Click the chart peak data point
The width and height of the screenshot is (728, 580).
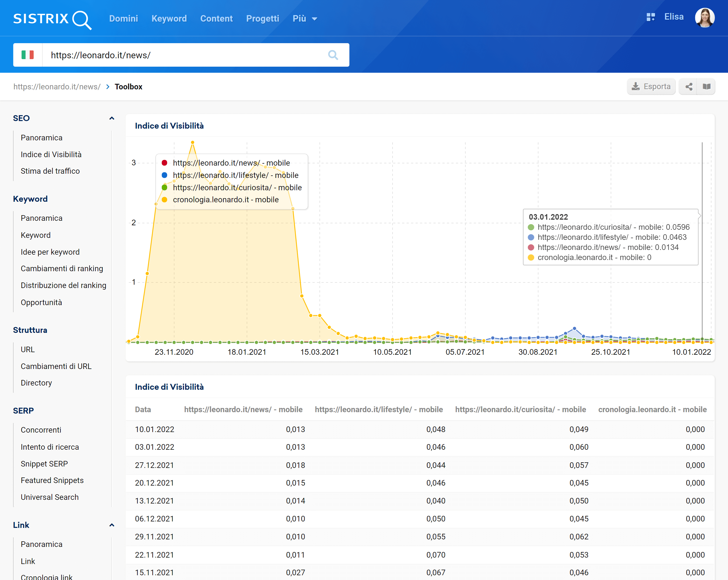[x=192, y=143]
